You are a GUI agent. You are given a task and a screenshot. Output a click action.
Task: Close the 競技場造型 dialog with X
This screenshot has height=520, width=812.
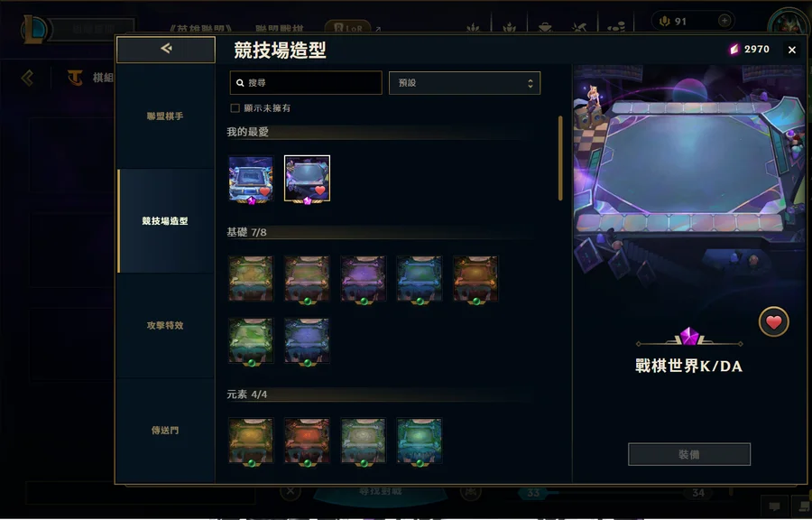coord(792,50)
